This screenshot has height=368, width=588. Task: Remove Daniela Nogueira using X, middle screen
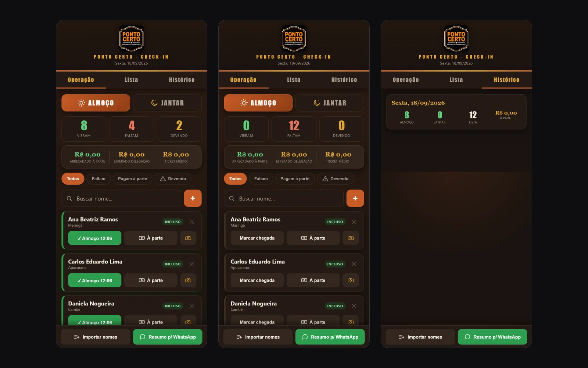coord(354,306)
